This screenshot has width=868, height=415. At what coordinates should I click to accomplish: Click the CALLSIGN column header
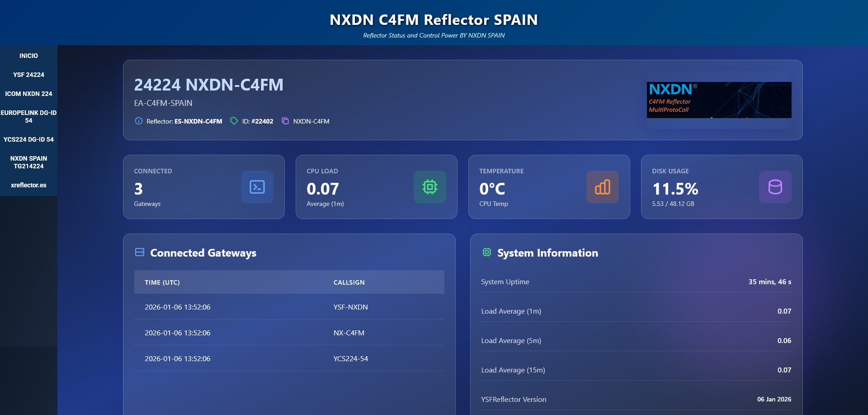click(x=349, y=282)
